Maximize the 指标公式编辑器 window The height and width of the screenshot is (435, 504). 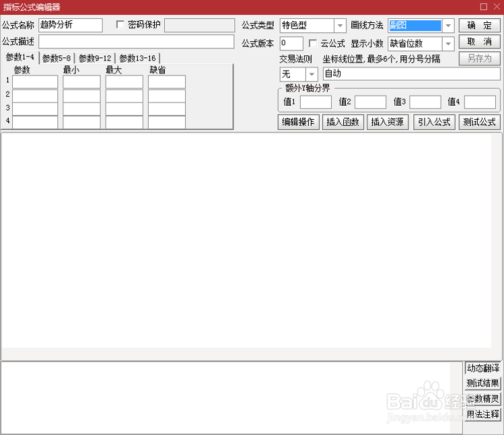click(x=483, y=7)
